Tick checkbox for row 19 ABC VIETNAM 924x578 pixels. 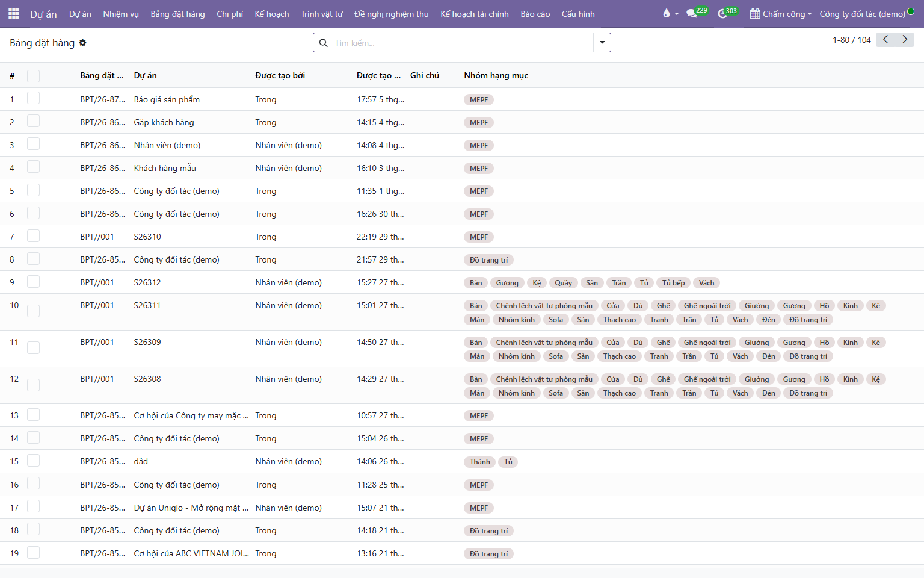(x=33, y=553)
